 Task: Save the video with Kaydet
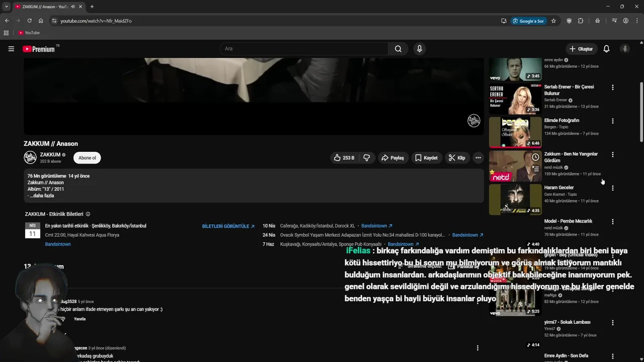tap(426, 158)
